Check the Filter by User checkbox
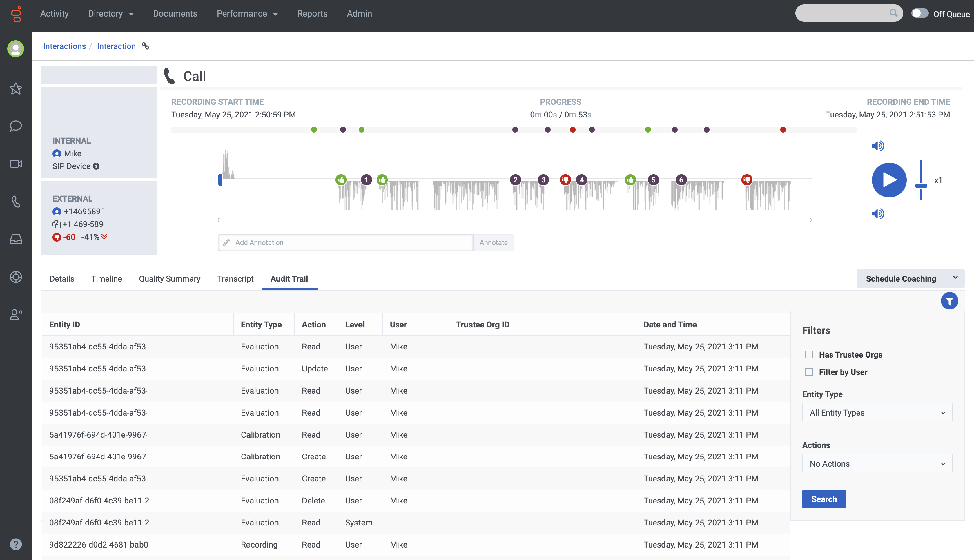The height and width of the screenshot is (560, 974). coord(809,371)
